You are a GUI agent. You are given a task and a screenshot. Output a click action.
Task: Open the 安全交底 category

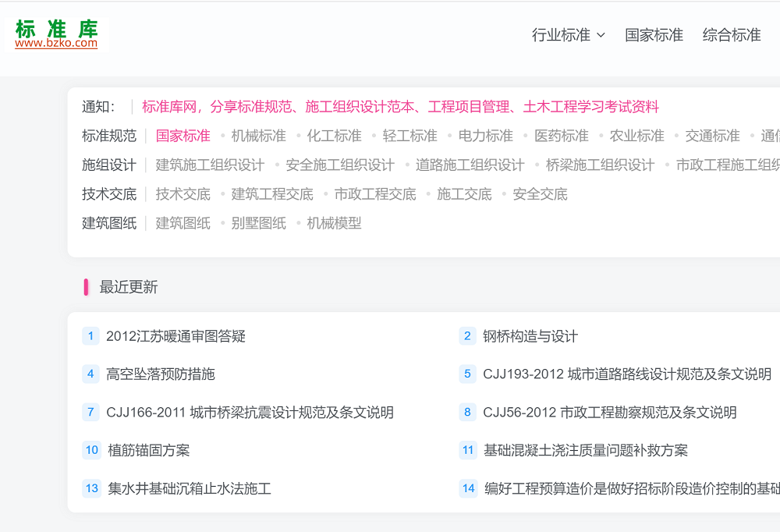click(540, 194)
